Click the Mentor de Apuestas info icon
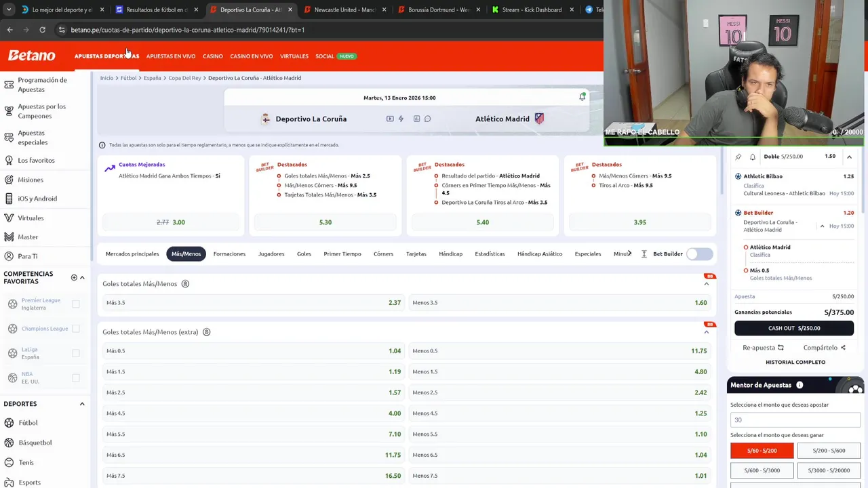The width and height of the screenshot is (868, 488). (x=800, y=385)
